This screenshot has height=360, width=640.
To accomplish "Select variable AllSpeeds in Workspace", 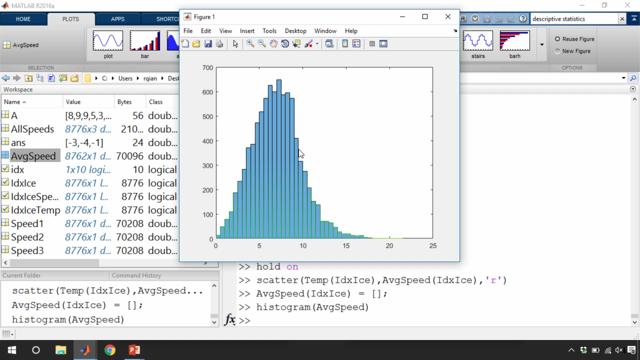I will 32,129.
